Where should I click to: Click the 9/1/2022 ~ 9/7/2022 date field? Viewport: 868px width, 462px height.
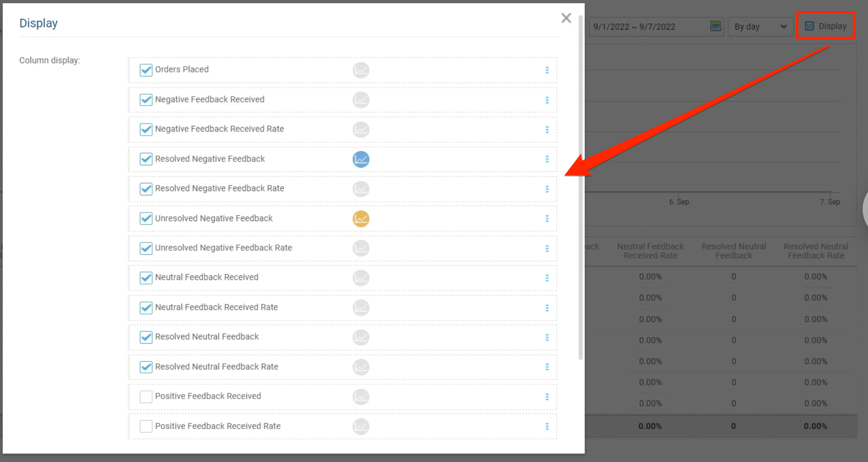click(x=656, y=27)
